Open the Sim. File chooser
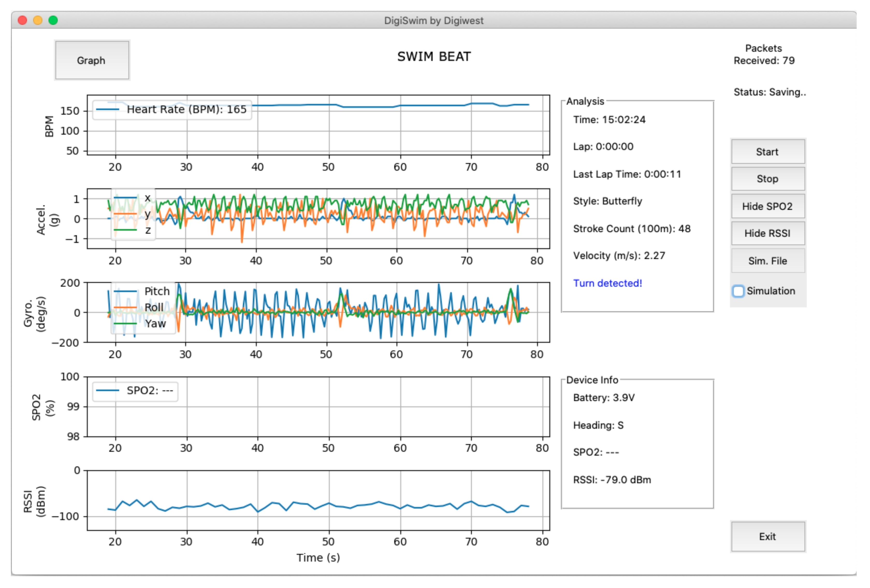The width and height of the screenshot is (870, 588). (x=767, y=261)
